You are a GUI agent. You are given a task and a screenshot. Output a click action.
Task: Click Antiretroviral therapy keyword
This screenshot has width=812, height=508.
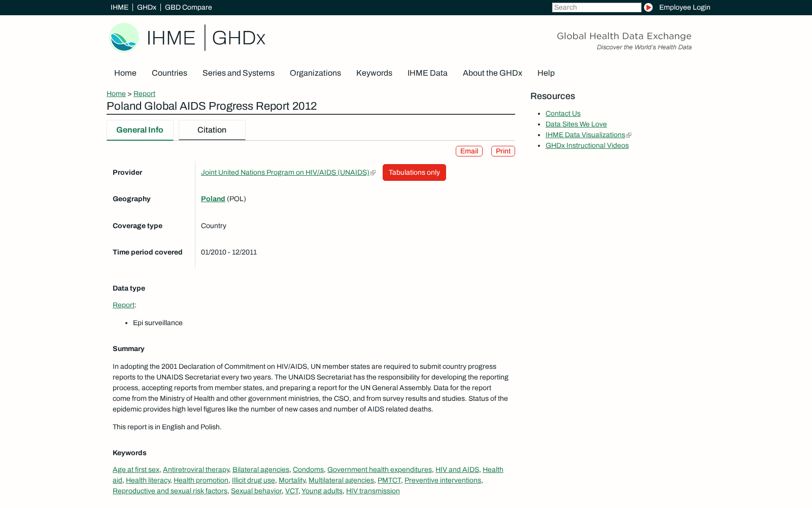tap(196, 470)
